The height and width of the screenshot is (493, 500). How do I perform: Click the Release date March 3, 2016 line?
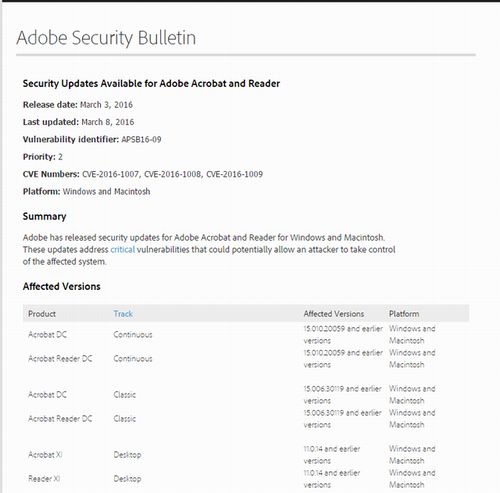[78, 105]
